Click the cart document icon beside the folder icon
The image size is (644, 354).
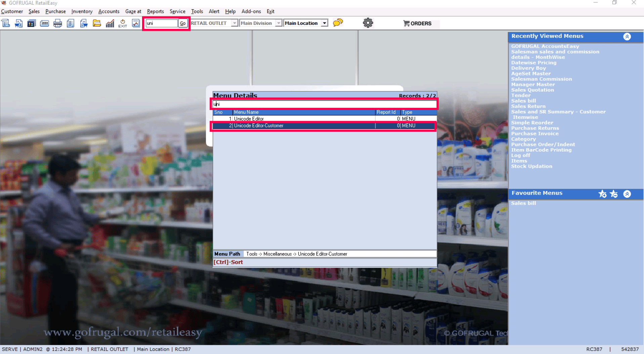84,23
